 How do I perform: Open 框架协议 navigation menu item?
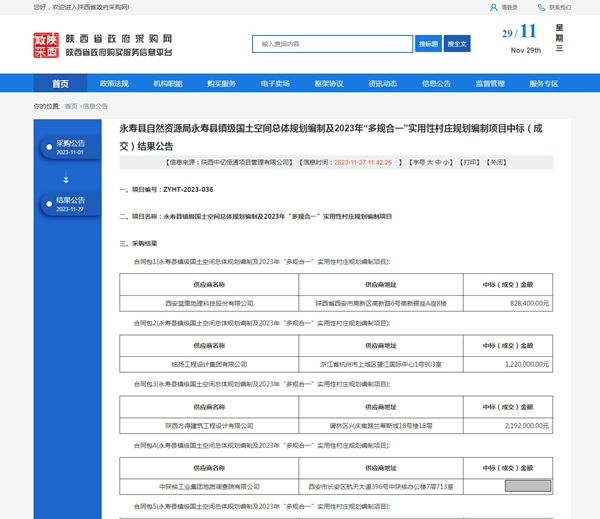coord(329,83)
